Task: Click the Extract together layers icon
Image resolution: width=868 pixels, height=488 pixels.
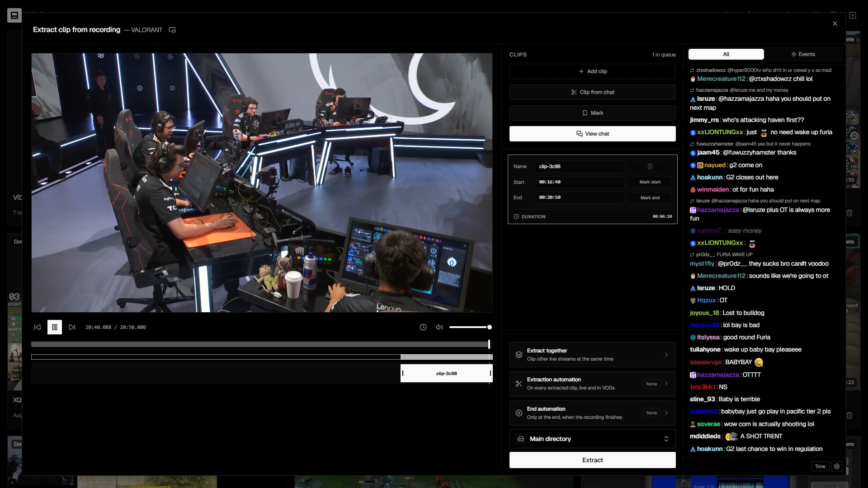Action: (x=519, y=355)
